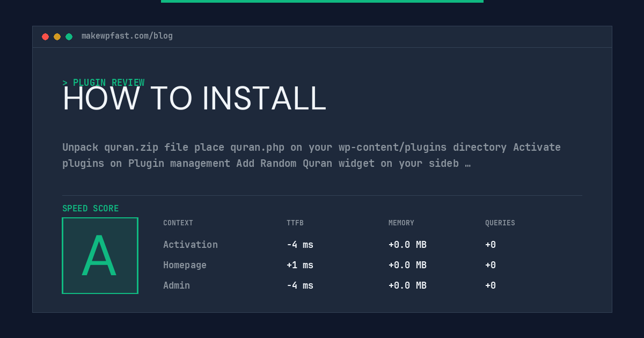This screenshot has height=338, width=644.
Task: Click Admin memory value +0.0 MB
Action: tap(407, 285)
